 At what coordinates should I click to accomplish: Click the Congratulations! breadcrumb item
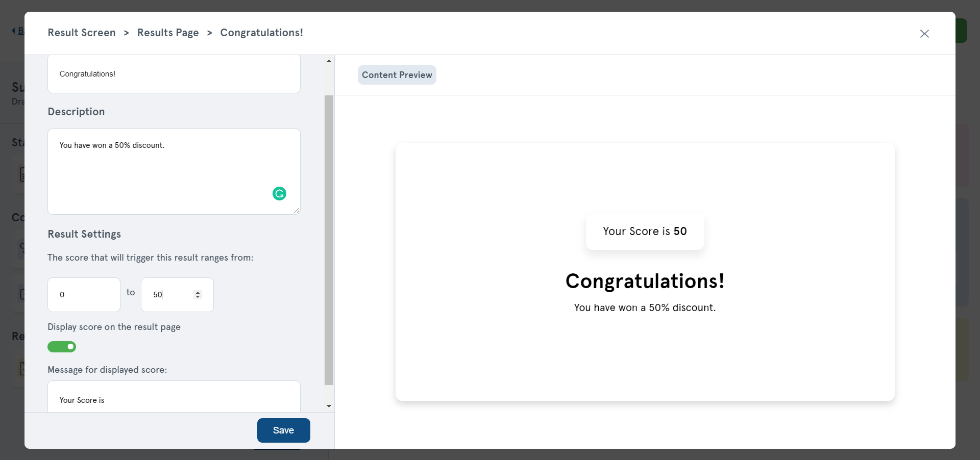pyautogui.click(x=261, y=33)
